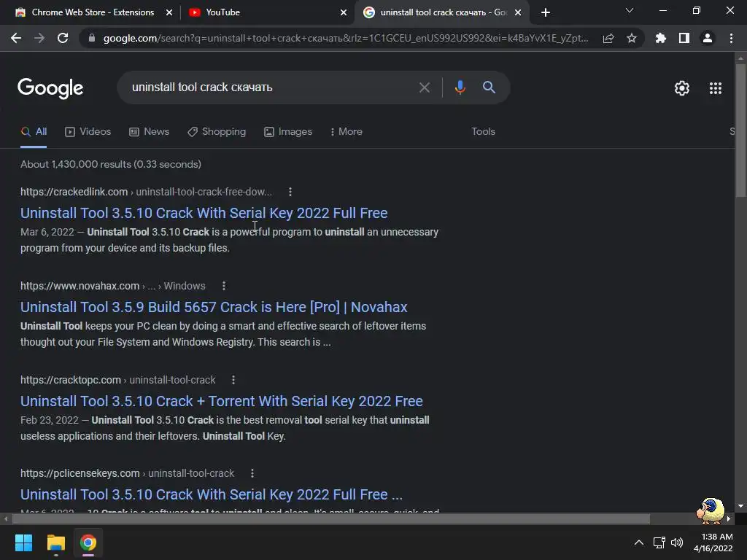Open the Crack + Torrent result link
The image size is (747, 560).
[x=222, y=401]
